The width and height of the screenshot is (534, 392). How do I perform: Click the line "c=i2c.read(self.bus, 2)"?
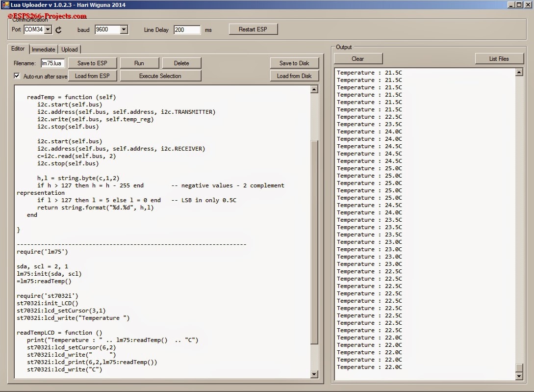76,156
